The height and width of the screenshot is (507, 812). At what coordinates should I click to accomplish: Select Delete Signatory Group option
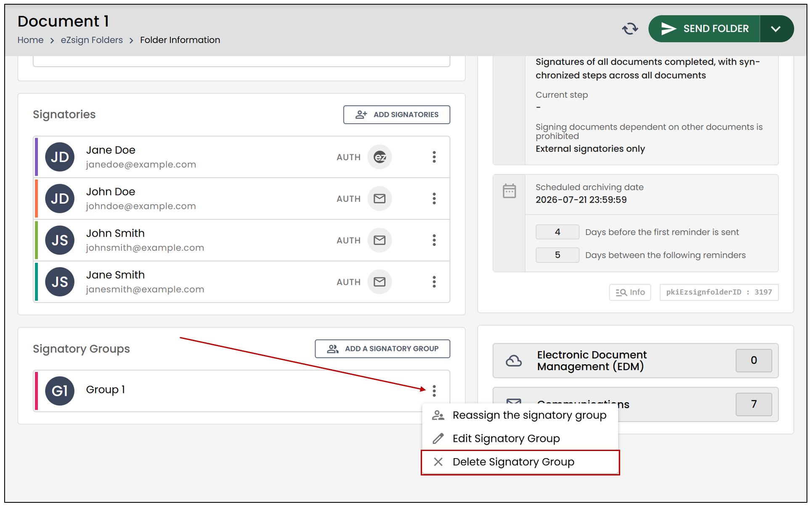tap(520, 462)
